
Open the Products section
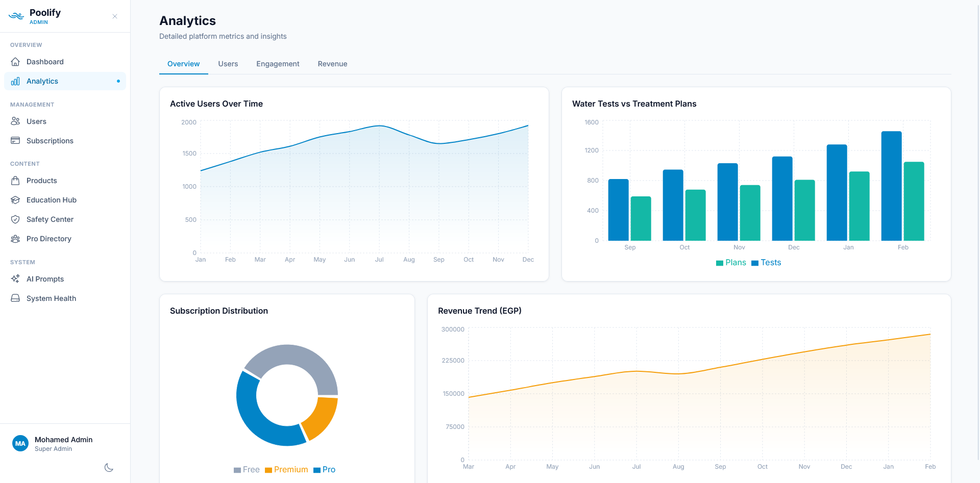click(x=65, y=181)
